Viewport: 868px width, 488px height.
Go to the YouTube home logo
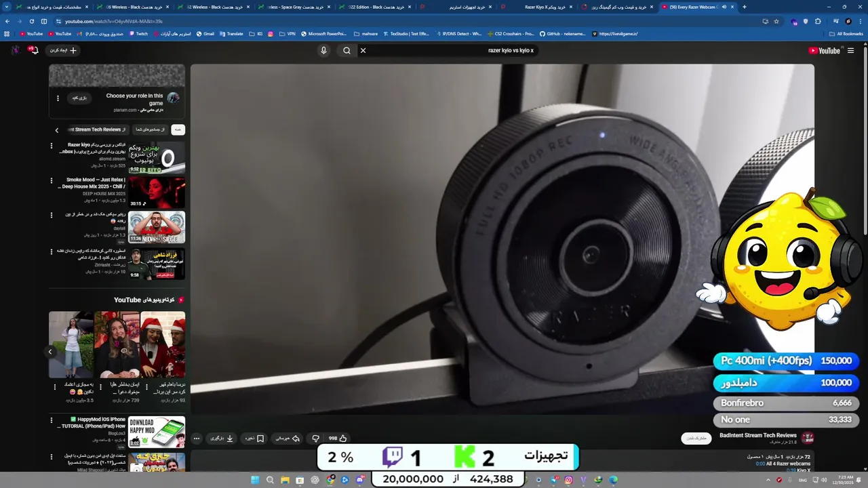click(x=825, y=50)
